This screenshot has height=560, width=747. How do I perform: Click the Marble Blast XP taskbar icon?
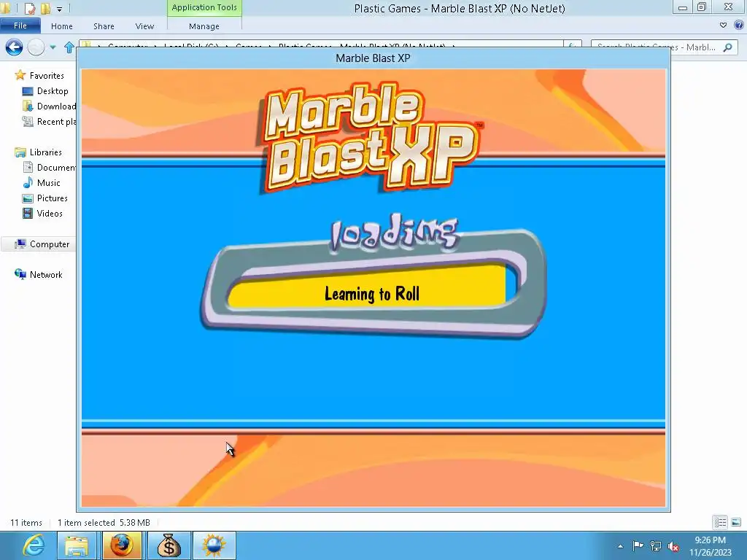(x=214, y=545)
